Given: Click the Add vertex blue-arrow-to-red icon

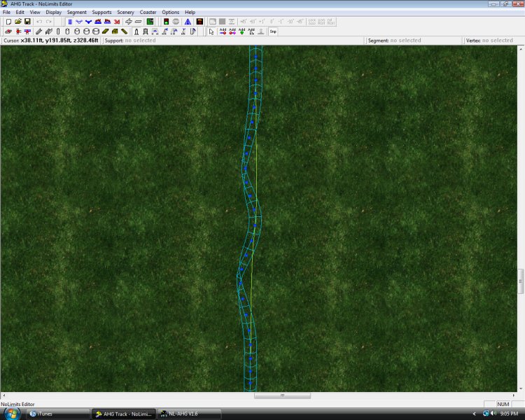Looking at the screenshot, I should click(223, 31).
